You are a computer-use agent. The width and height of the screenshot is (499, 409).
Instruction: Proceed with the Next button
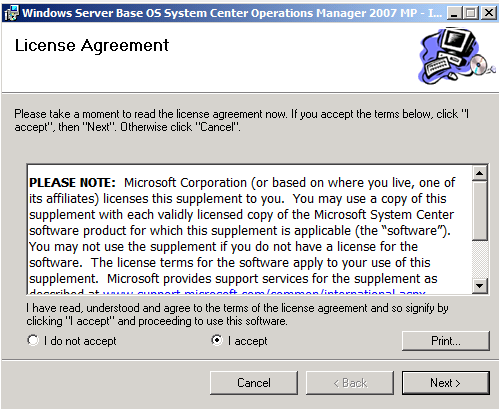[446, 383]
